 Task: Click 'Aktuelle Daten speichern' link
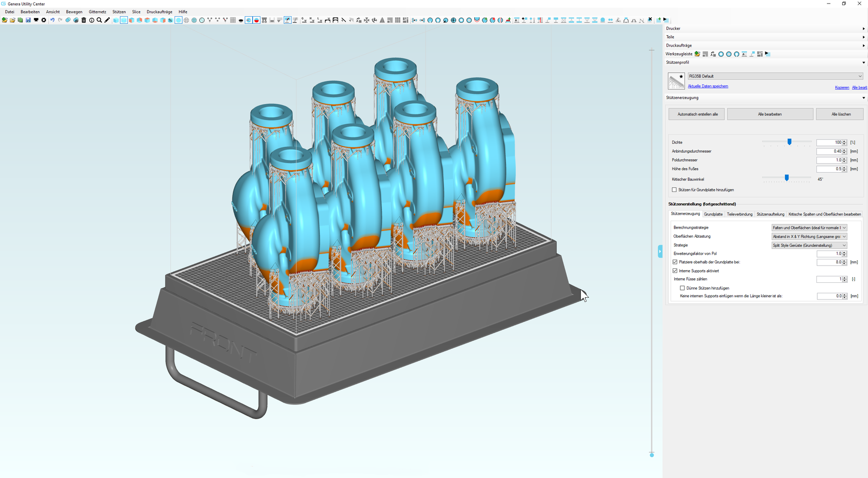click(x=708, y=86)
